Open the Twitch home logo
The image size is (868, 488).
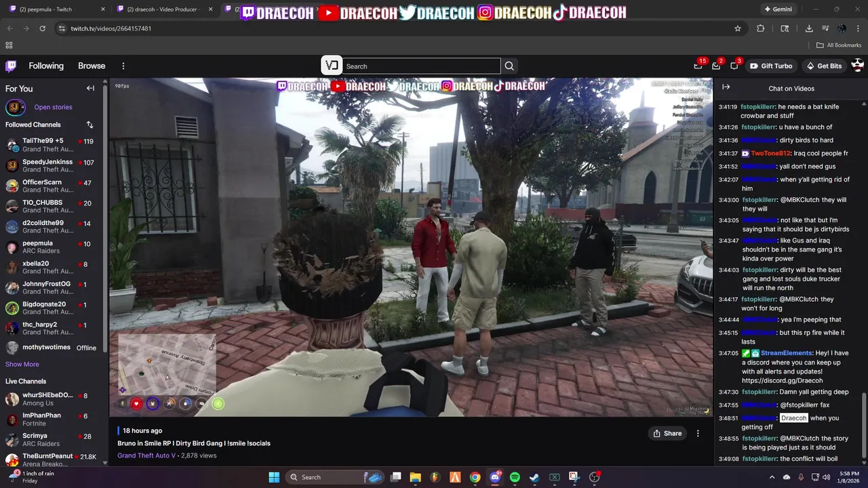(x=11, y=66)
